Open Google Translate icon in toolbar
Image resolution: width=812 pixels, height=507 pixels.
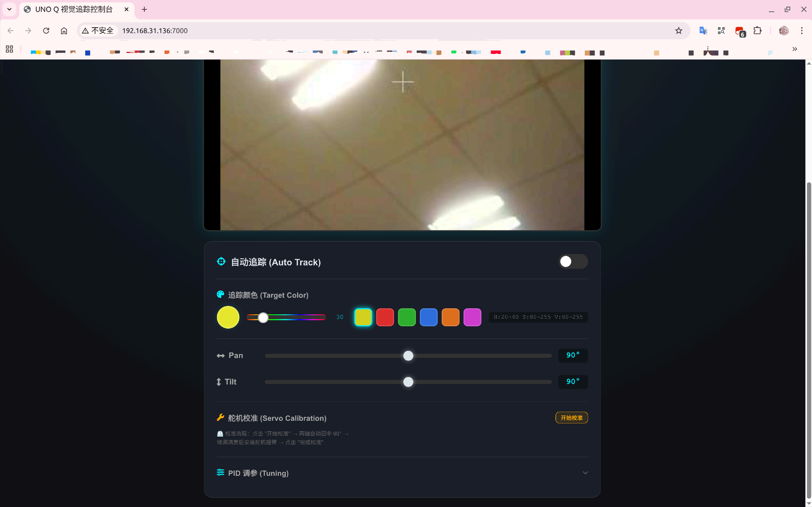(703, 31)
